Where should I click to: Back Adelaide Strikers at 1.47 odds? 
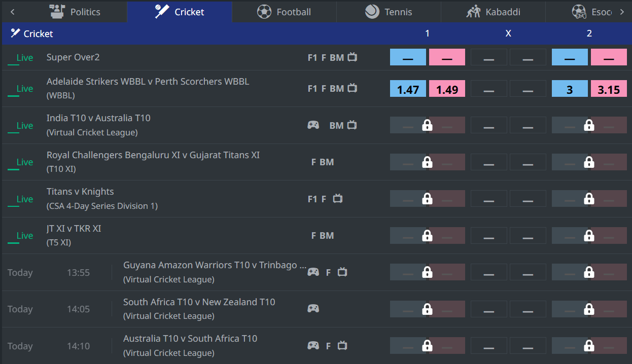pyautogui.click(x=408, y=90)
